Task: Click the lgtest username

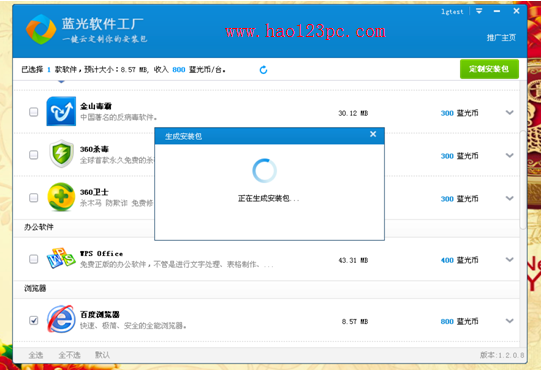Action: [x=452, y=12]
